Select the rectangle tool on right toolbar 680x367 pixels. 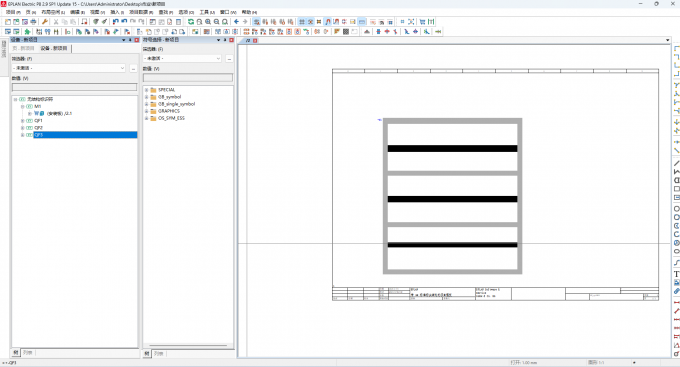[676, 189]
